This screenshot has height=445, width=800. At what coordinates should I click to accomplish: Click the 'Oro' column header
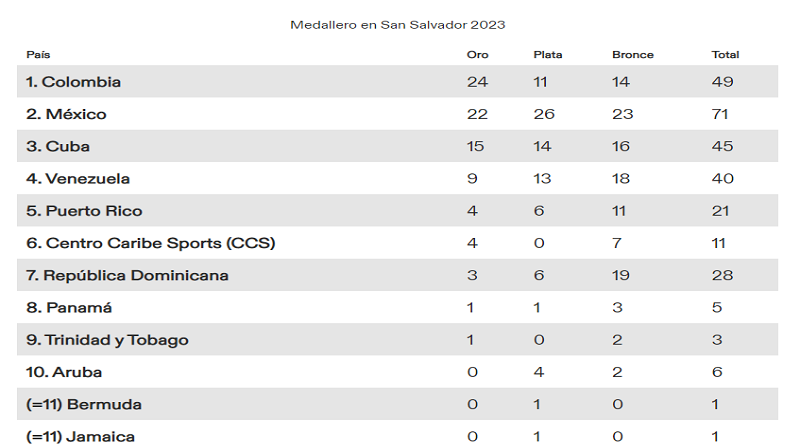(477, 54)
